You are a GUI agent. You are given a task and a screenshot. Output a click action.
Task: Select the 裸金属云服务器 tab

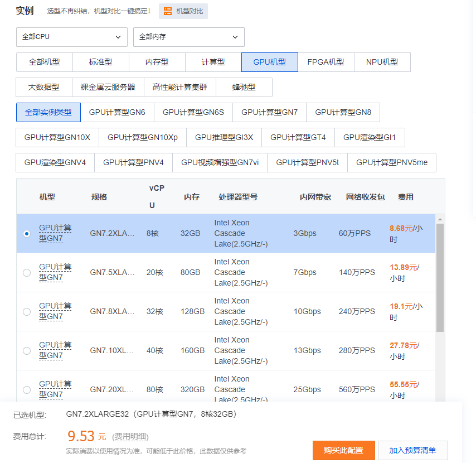(108, 88)
